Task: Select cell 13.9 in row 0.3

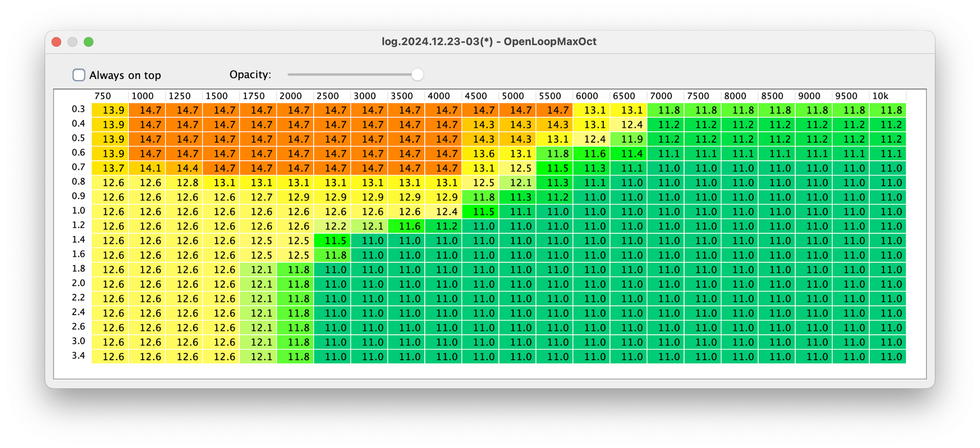Action: coord(110,110)
